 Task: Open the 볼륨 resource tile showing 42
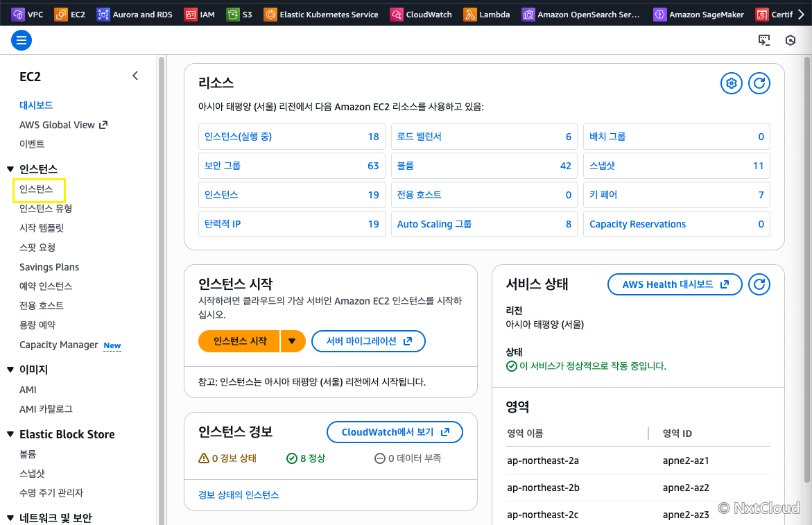(x=484, y=166)
